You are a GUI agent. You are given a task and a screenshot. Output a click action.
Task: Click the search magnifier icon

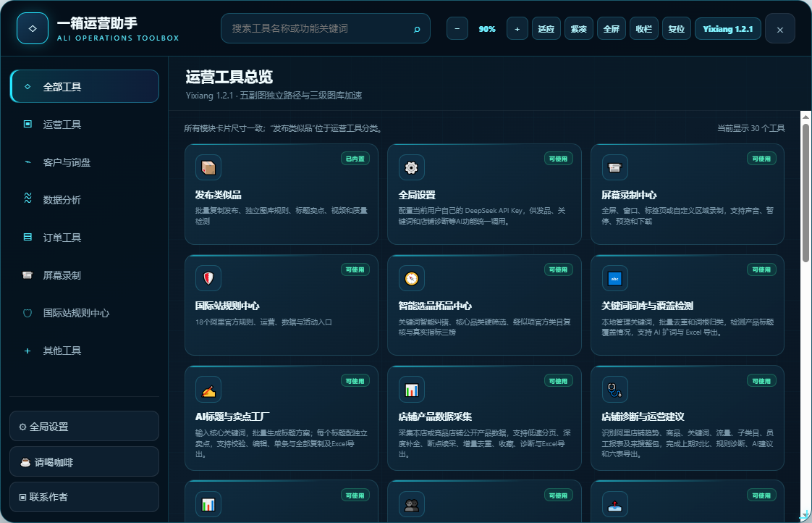coord(417,29)
